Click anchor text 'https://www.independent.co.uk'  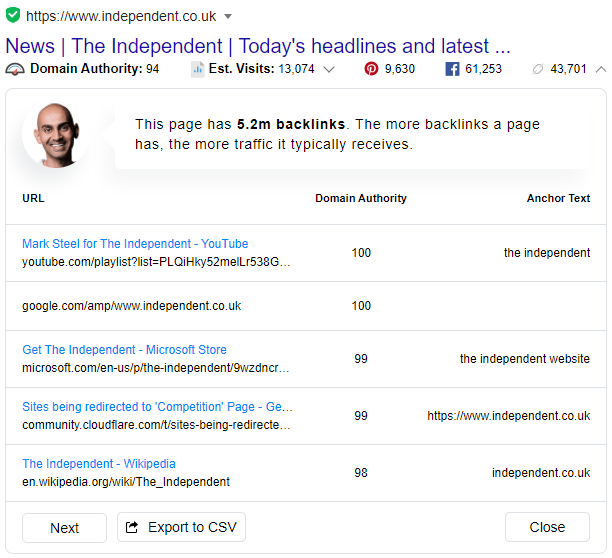(509, 416)
